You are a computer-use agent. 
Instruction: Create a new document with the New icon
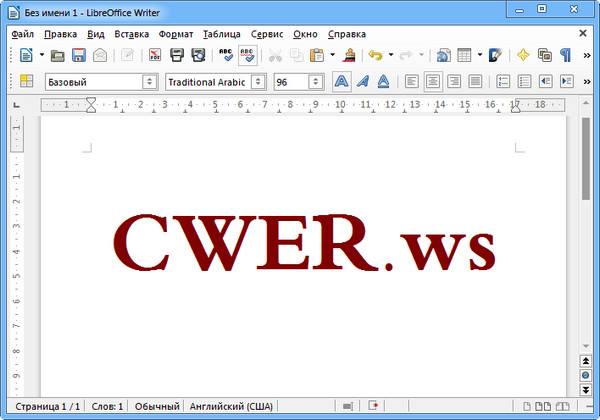pyautogui.click(x=26, y=55)
